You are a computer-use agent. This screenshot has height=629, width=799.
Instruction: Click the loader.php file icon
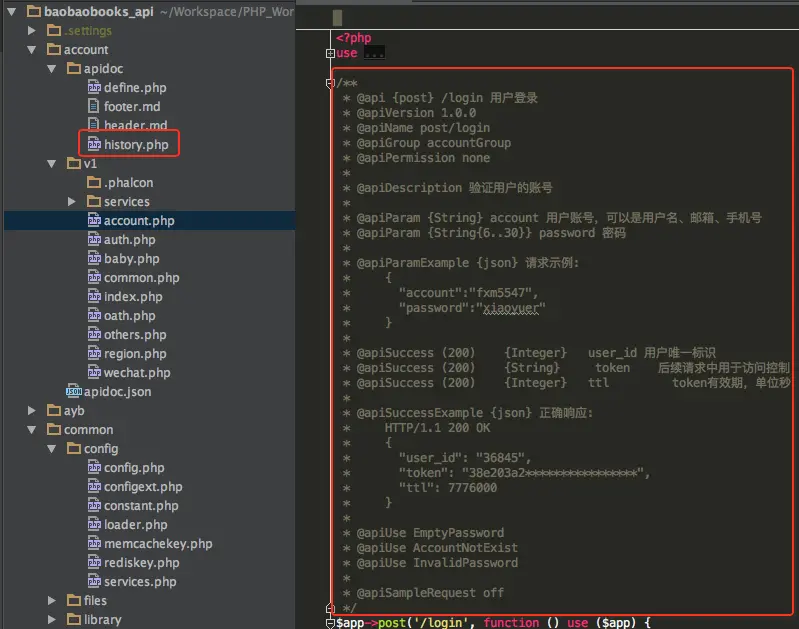click(94, 525)
